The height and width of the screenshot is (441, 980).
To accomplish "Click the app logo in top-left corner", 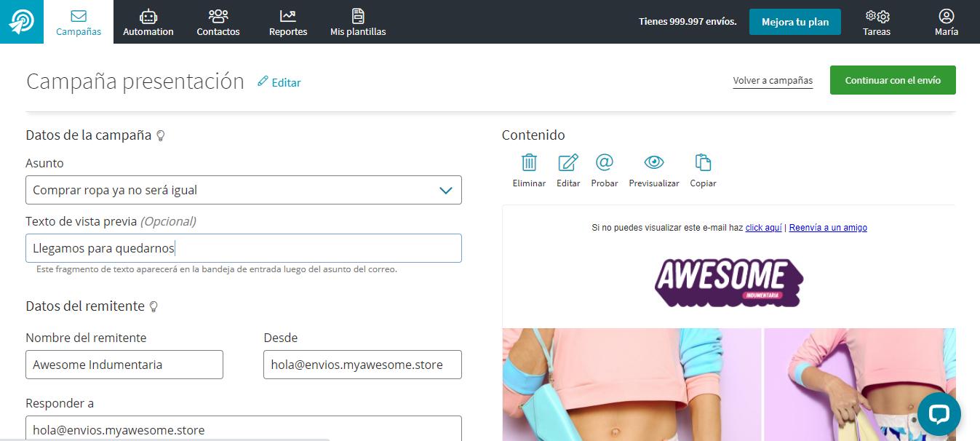I will [21, 22].
